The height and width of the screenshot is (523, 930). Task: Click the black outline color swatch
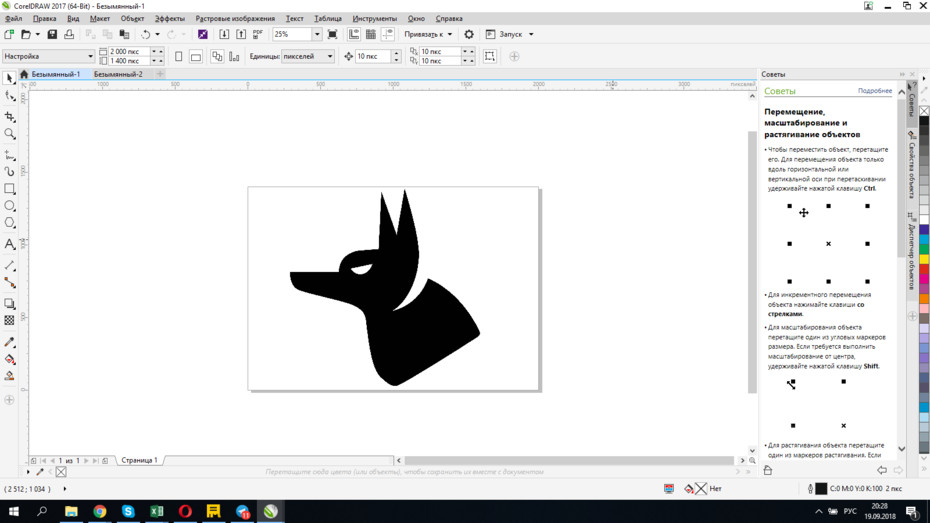click(x=821, y=489)
